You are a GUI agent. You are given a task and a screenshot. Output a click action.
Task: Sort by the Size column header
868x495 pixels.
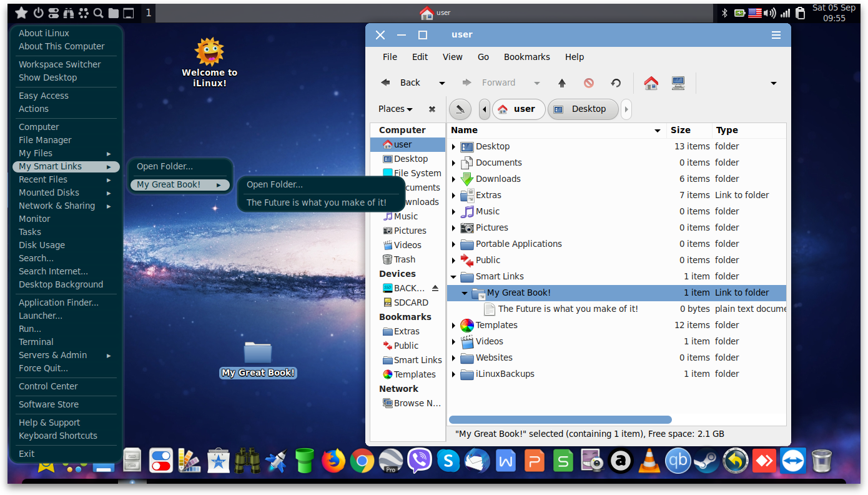[689, 130]
